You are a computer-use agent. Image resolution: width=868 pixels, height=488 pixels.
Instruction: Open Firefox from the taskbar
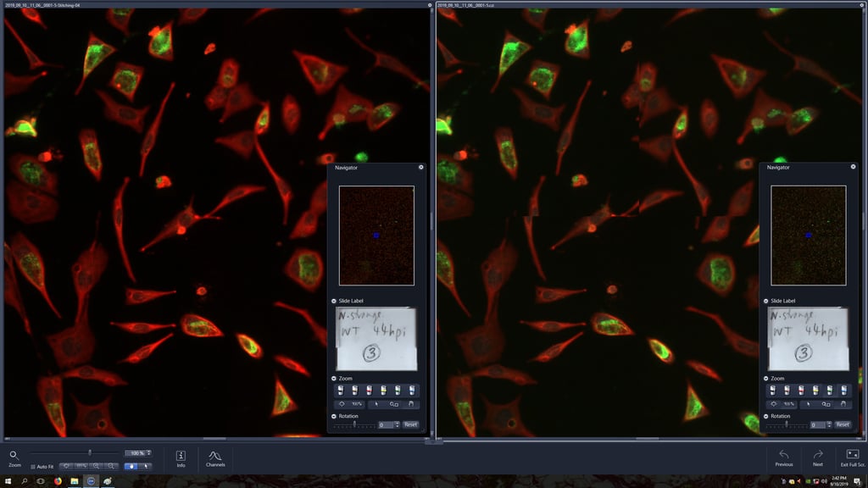click(58, 481)
